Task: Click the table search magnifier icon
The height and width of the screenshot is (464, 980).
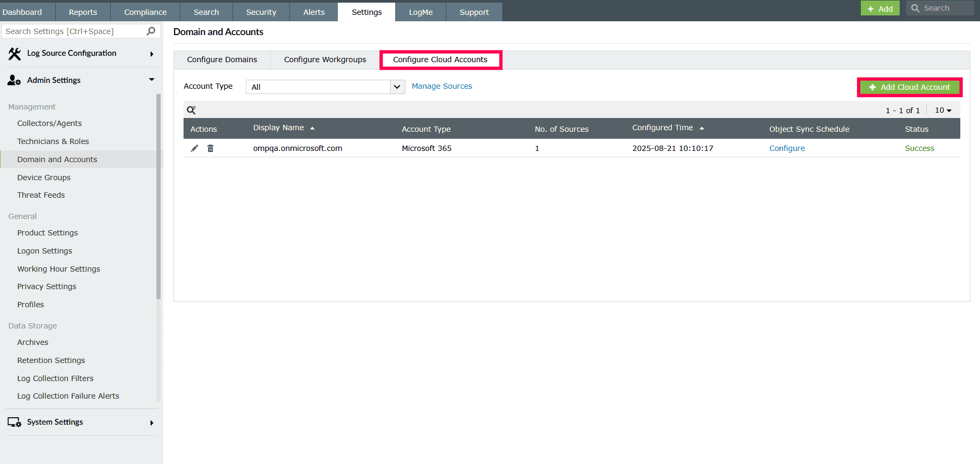Action: click(191, 110)
